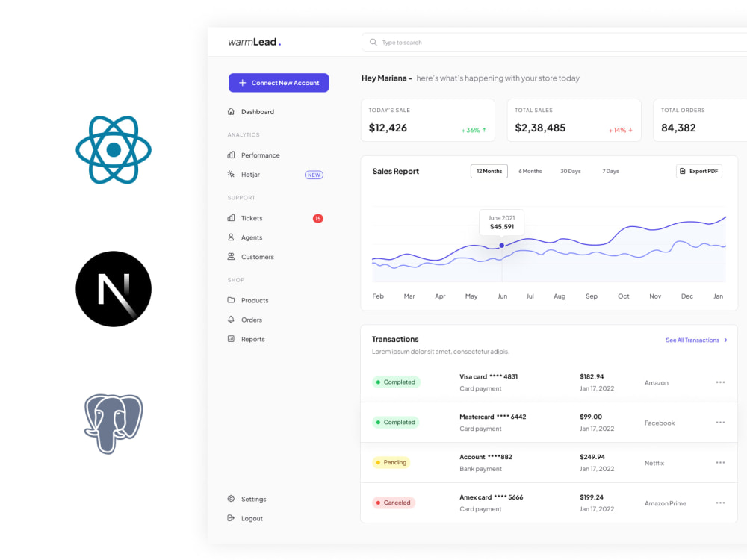Viewport: 747px width, 560px height.
Task: Click the search magnifier icon
Action: [373, 43]
